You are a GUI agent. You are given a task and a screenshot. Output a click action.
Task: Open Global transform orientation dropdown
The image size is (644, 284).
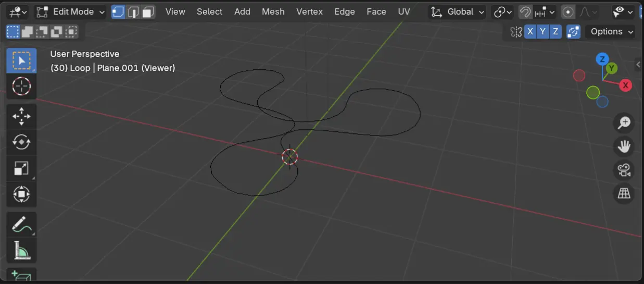[457, 12]
